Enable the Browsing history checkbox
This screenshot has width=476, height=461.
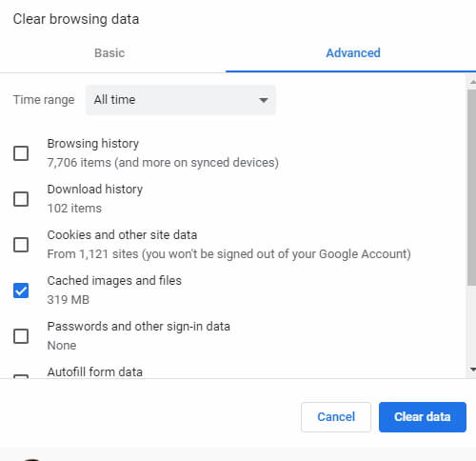tap(21, 153)
